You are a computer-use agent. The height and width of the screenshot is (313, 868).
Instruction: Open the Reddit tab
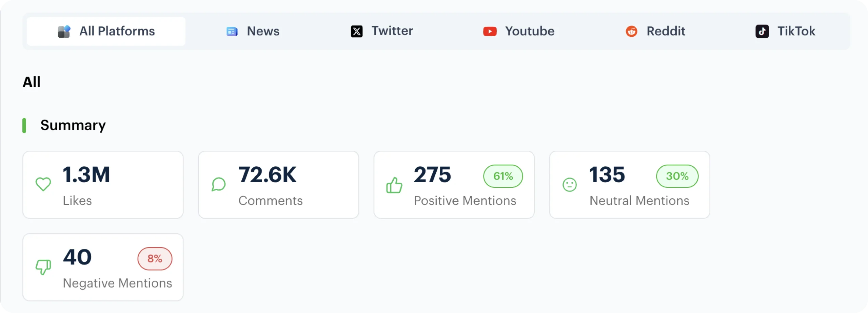655,31
